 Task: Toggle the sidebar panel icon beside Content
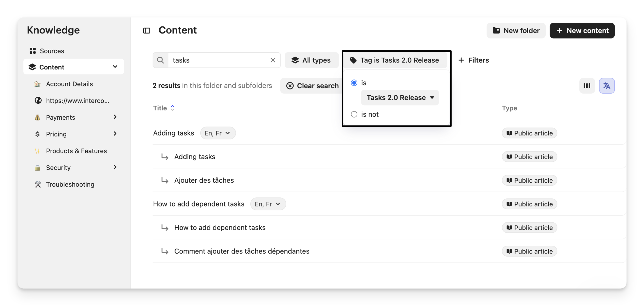pos(147,31)
